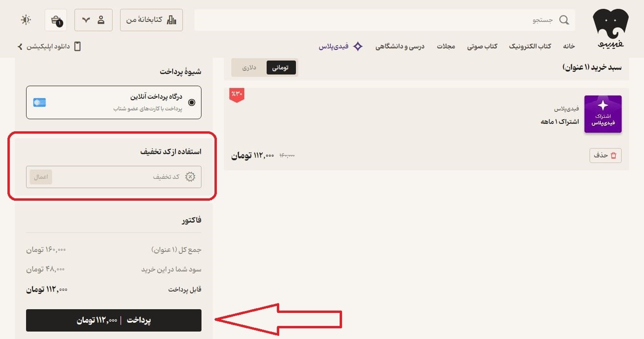
Task: Click the اعمال apply discount button
Action: pyautogui.click(x=41, y=177)
